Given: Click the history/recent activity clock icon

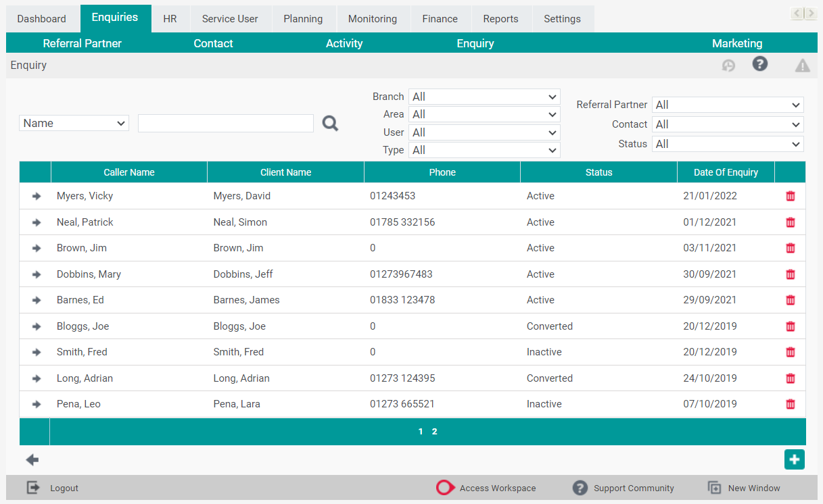Looking at the screenshot, I should (x=728, y=64).
